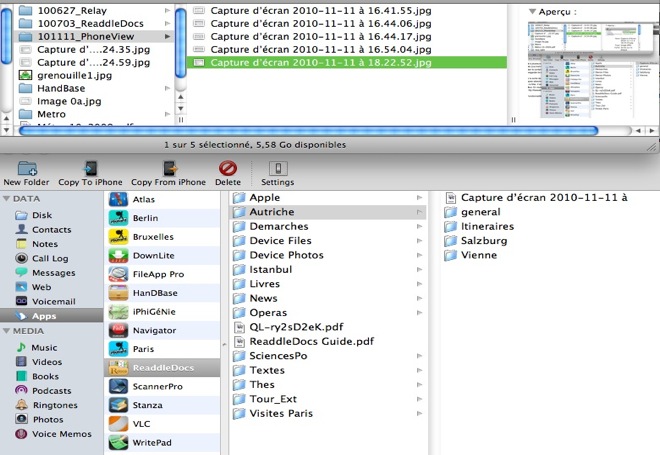Open the Istanbul folder
This screenshot has width=660, height=455.
[x=271, y=270]
